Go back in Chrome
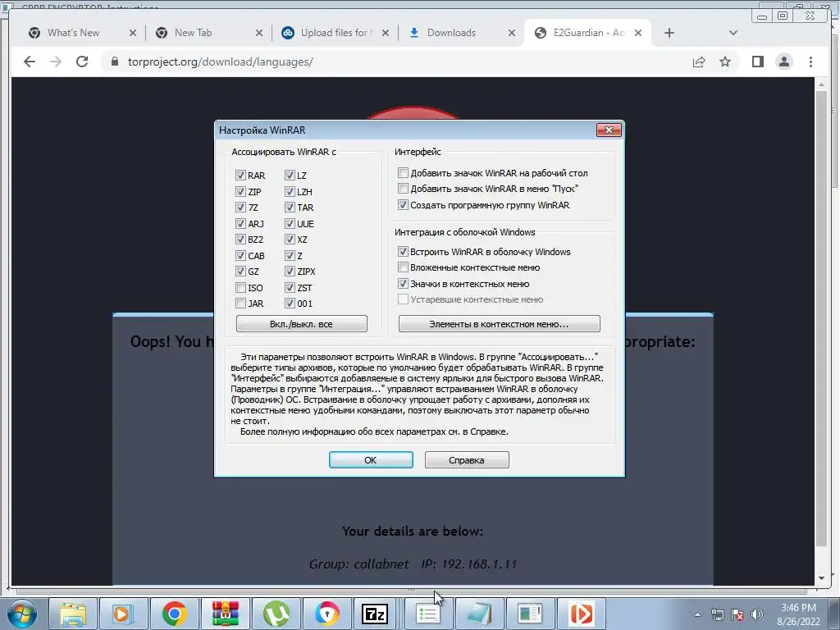Viewport: 840px width, 630px height. 30,62
